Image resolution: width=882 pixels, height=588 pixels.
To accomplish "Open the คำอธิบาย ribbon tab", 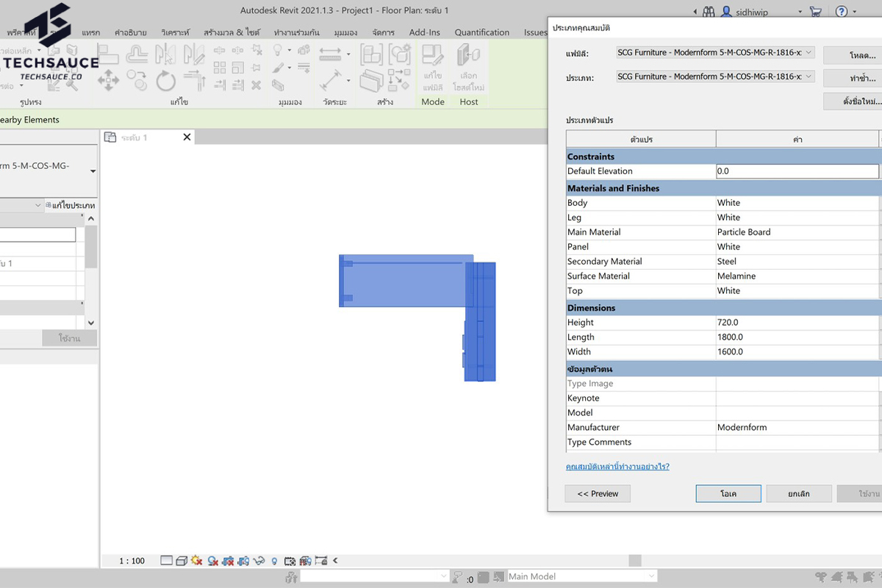I will (x=131, y=32).
